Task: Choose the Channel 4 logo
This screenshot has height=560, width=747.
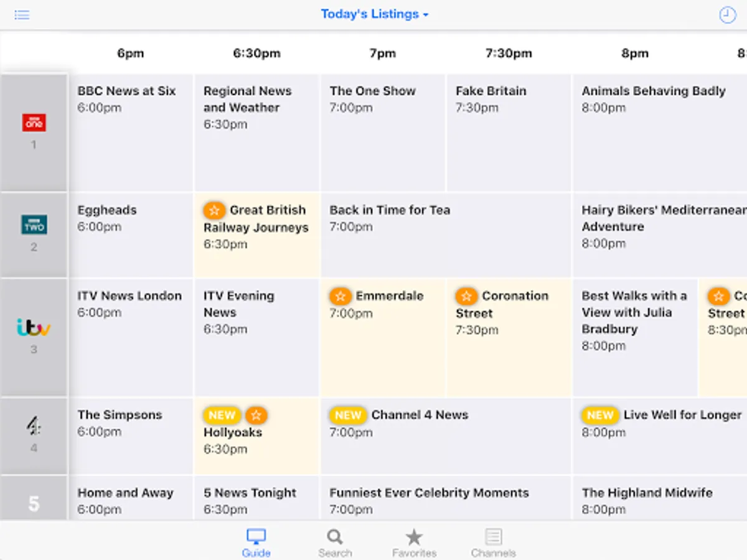Action: [34, 426]
